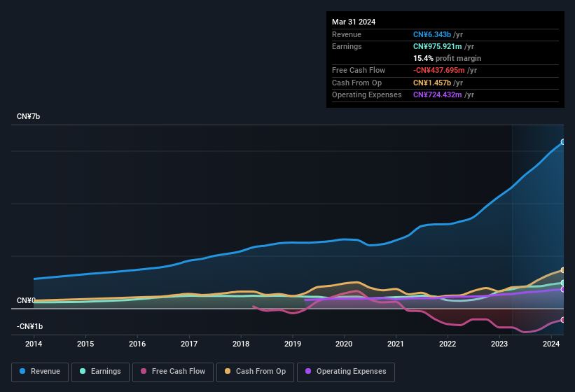Click the blue Revenue legend dot

pos(23,372)
